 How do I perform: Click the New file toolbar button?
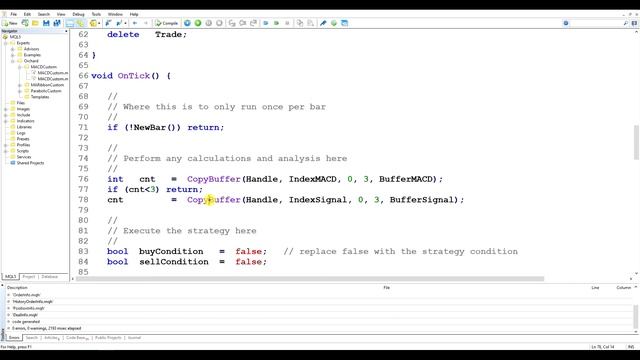[9, 23]
